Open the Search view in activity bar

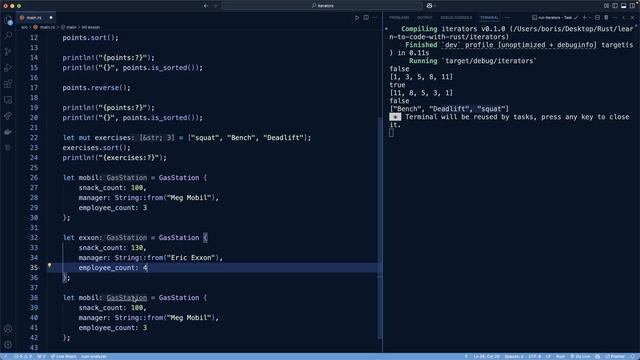tap(8, 36)
